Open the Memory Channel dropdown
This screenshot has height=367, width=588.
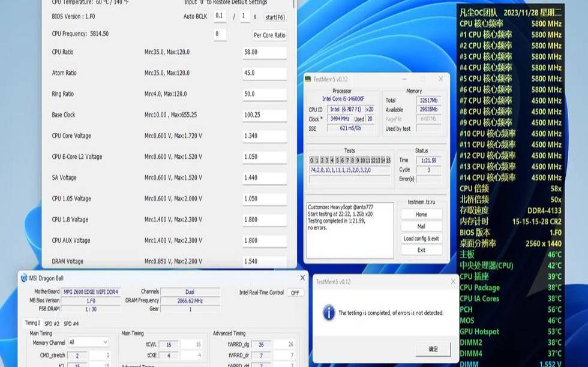point(88,342)
